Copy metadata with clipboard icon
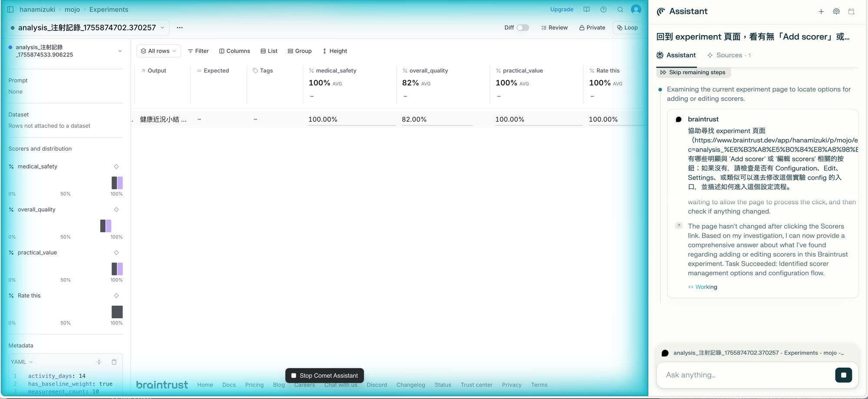868x399 pixels. point(114,362)
